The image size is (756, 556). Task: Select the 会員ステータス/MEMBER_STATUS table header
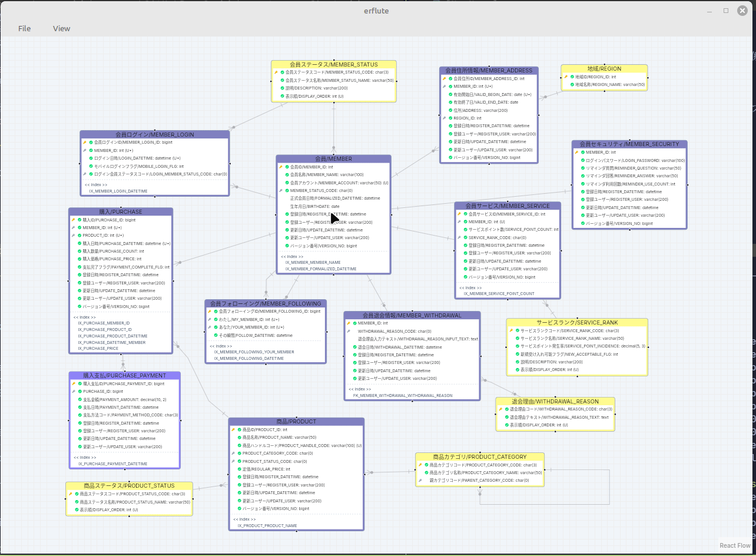pyautogui.click(x=334, y=64)
